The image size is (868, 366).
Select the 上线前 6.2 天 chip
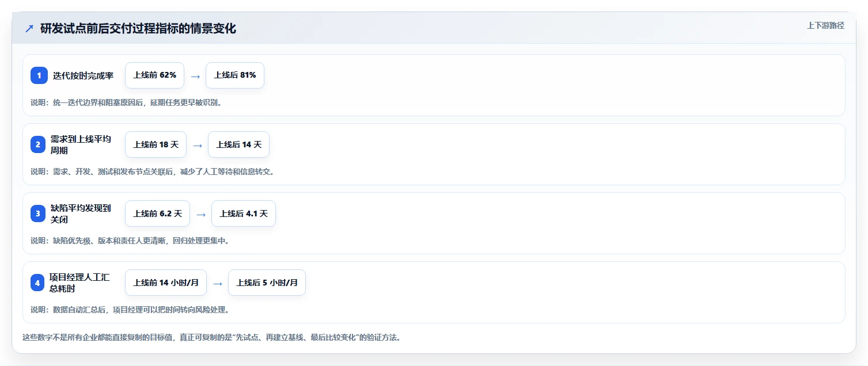coord(157,213)
